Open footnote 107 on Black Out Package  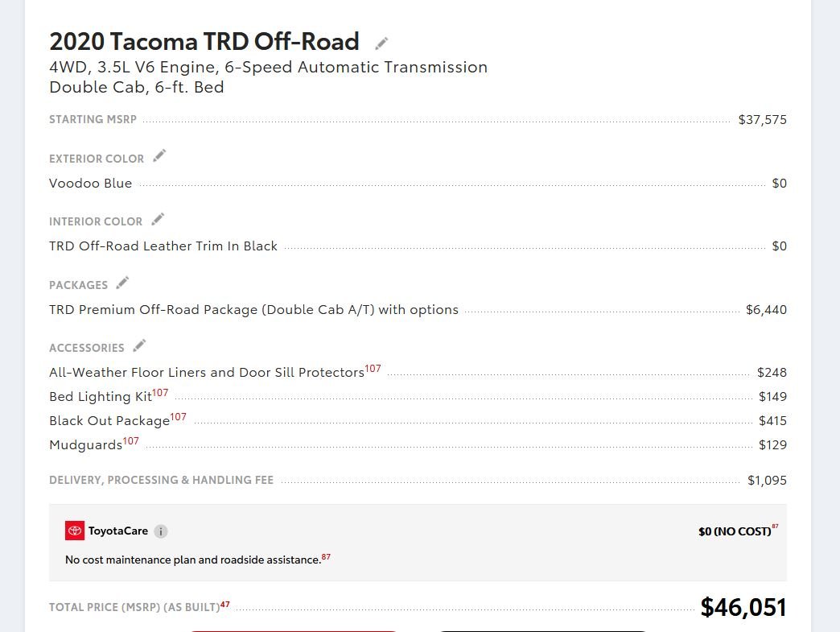click(179, 417)
